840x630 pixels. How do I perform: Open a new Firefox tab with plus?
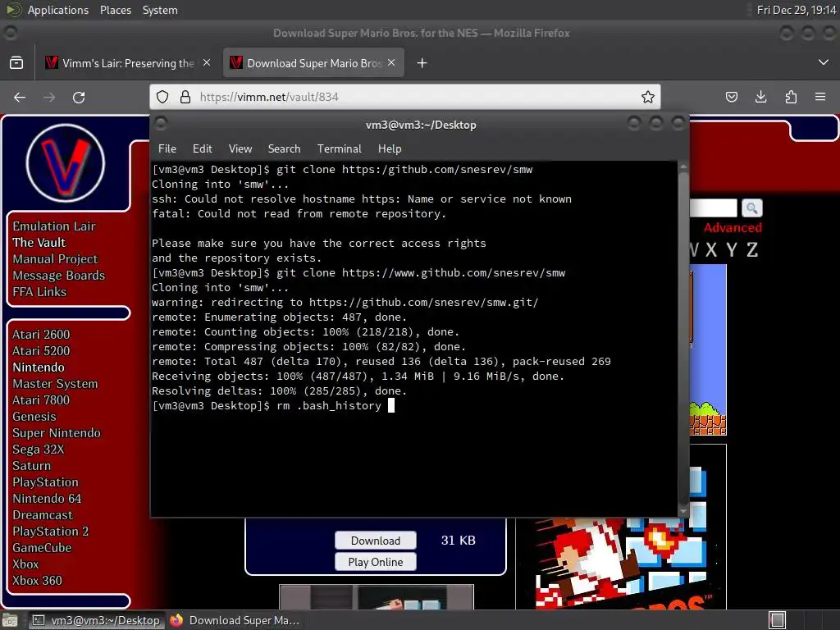422,63
